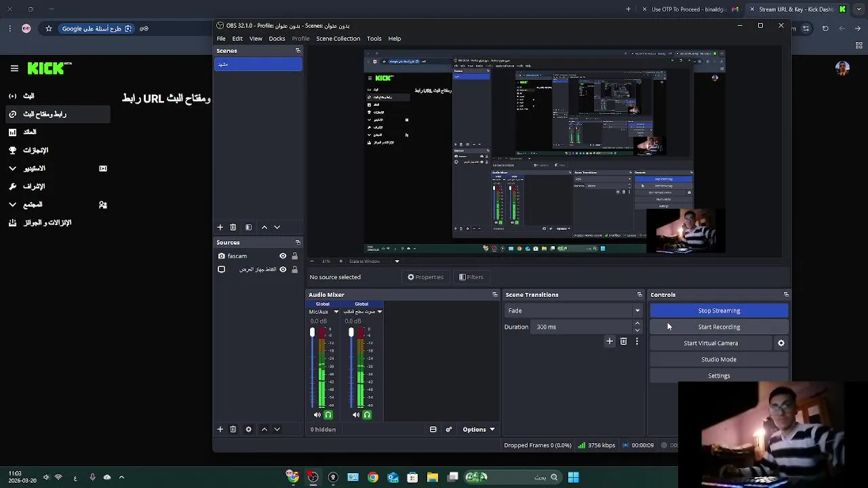Open advanced audio properties gears icon
The width and height of the screenshot is (868, 488).
[x=448, y=429]
